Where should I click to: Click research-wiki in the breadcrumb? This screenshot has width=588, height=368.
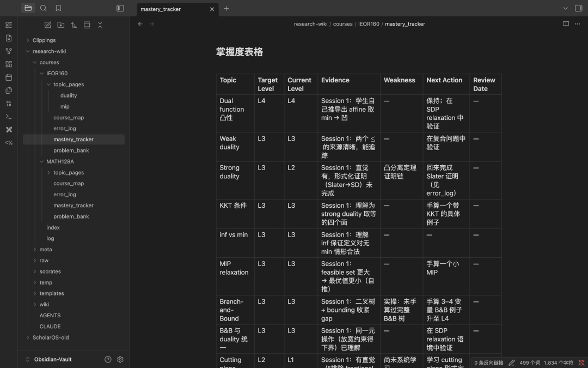point(310,23)
